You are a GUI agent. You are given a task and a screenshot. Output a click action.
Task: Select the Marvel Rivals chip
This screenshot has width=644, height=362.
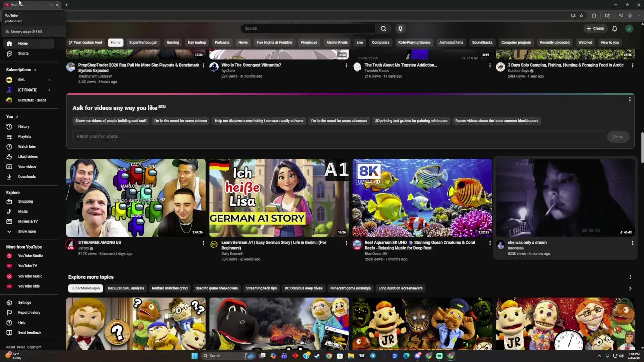tap(337, 42)
